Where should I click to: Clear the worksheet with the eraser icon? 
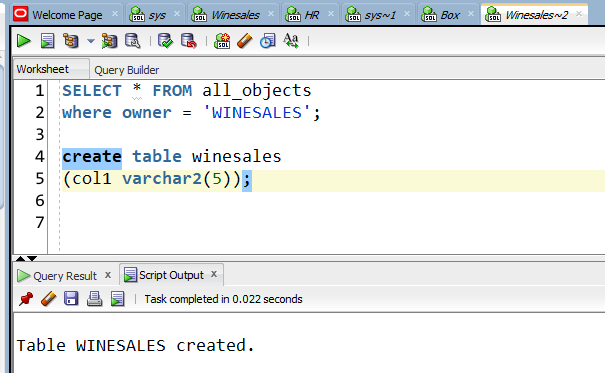point(244,41)
